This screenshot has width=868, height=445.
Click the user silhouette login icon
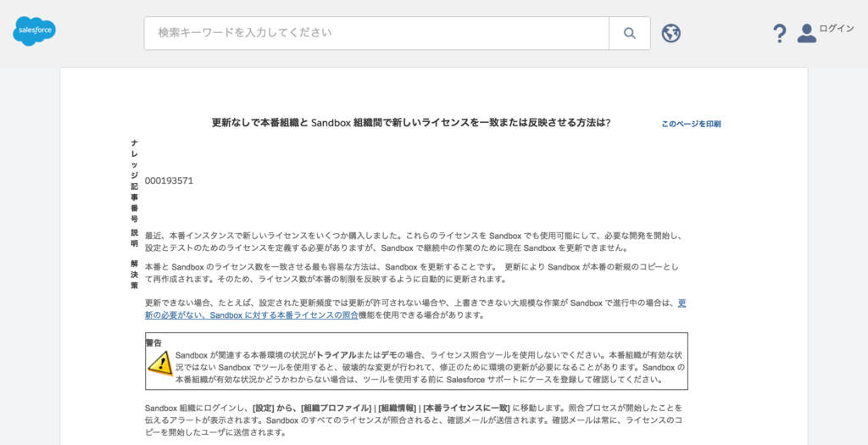tap(807, 33)
